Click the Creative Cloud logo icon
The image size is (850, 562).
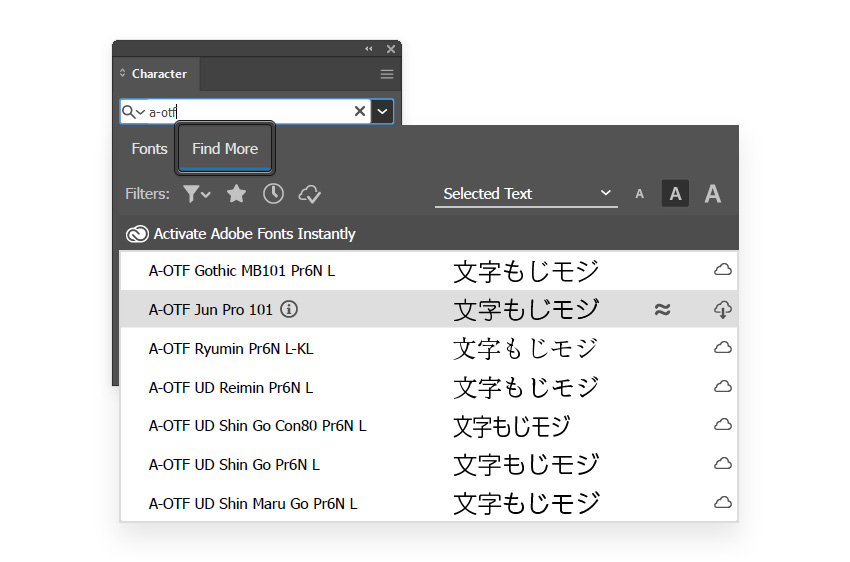tap(137, 234)
